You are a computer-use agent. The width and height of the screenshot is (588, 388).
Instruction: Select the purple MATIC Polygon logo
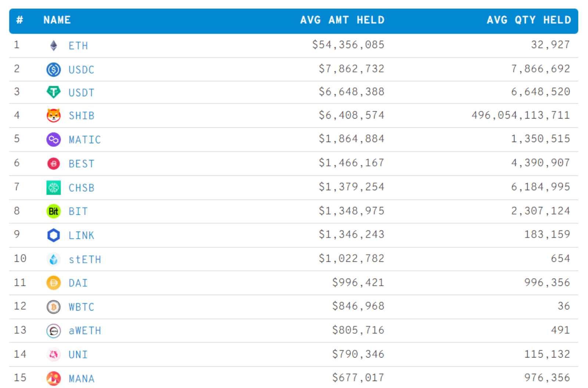coord(54,139)
